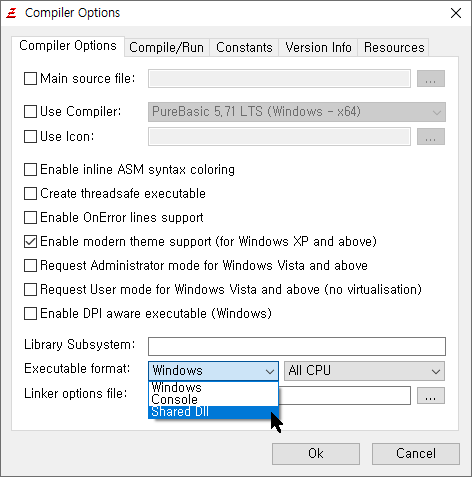The width and height of the screenshot is (472, 477).
Task: Click the PureBasic logo in title bar
Action: [x=12, y=13]
